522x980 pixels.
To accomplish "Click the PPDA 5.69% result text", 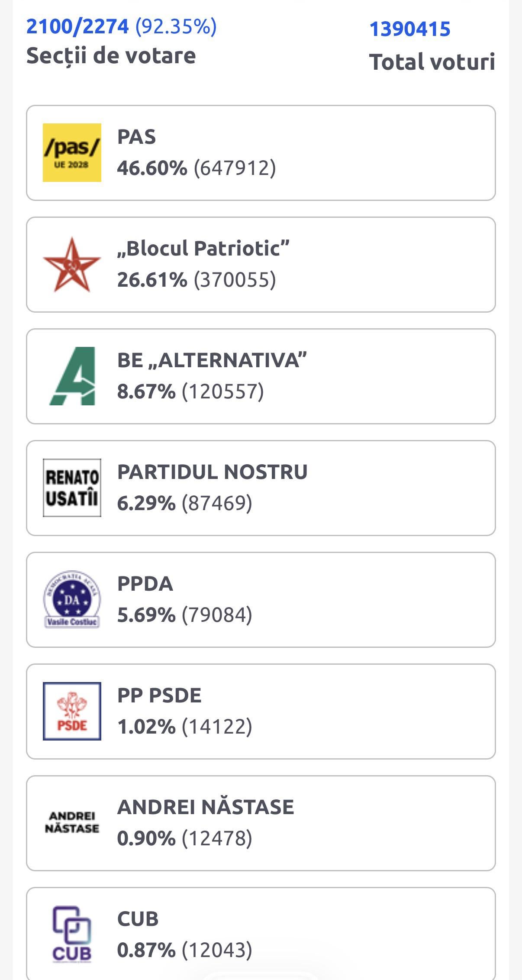I will [185, 615].
